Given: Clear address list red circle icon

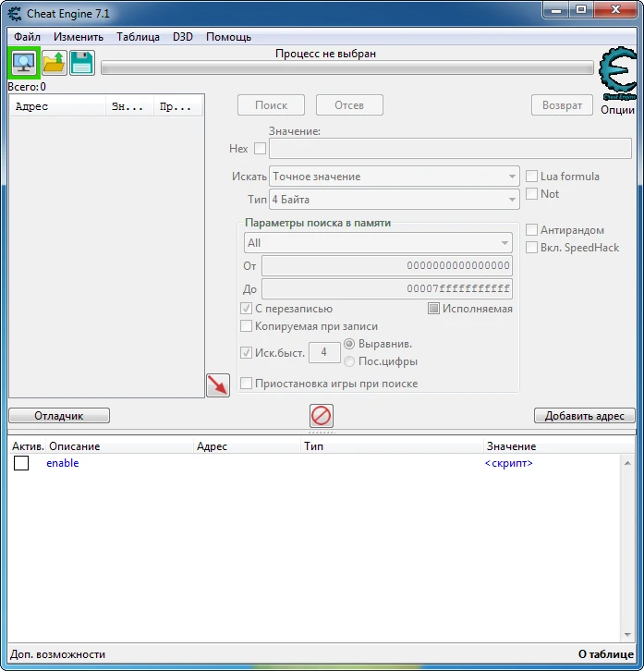Looking at the screenshot, I should coord(322,416).
